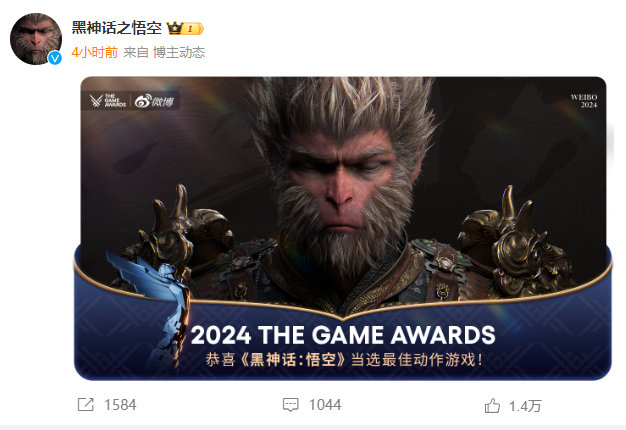Click the blue verified badge on avatar
Screen dimensions: 626x430
(x=55, y=58)
